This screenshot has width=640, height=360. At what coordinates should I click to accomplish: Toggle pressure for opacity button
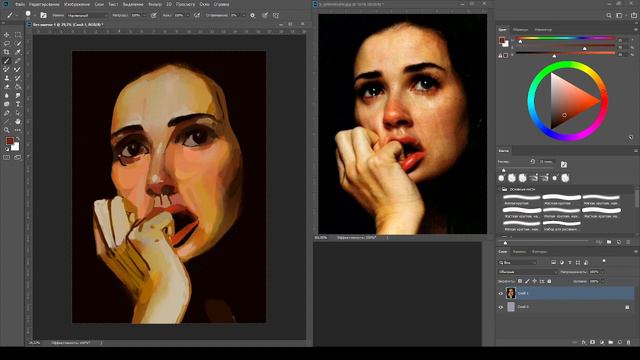click(154, 15)
